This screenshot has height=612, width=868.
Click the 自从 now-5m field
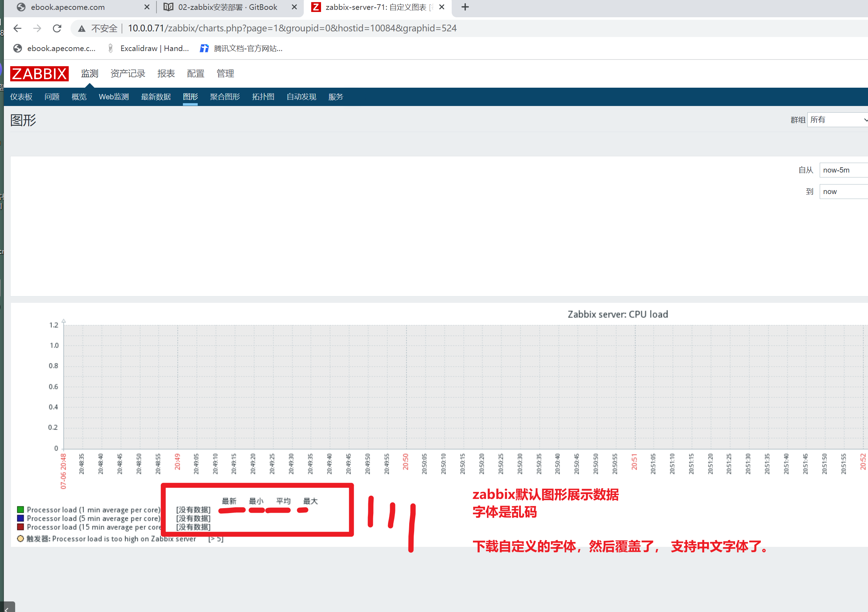(x=843, y=170)
